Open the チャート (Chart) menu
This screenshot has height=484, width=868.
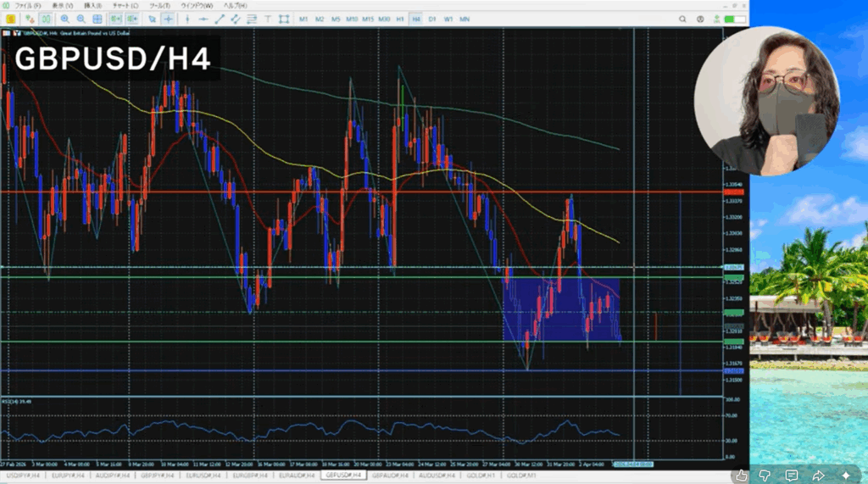[x=124, y=5]
